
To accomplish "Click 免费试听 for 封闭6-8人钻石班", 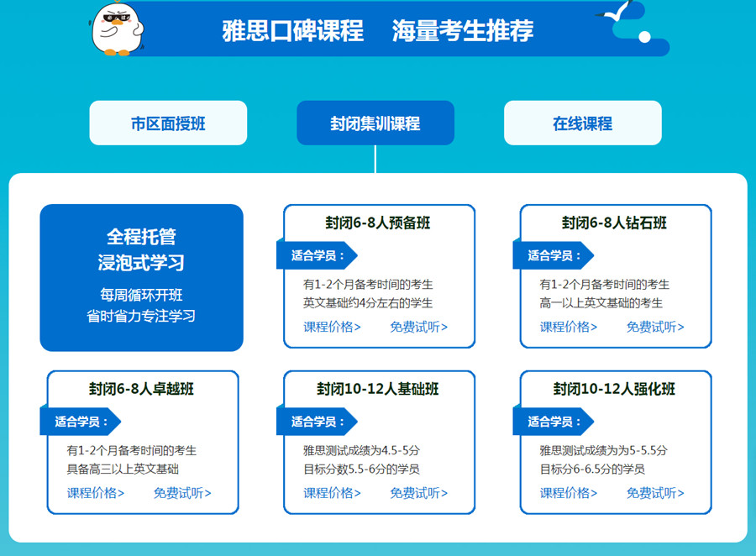I will click(655, 327).
